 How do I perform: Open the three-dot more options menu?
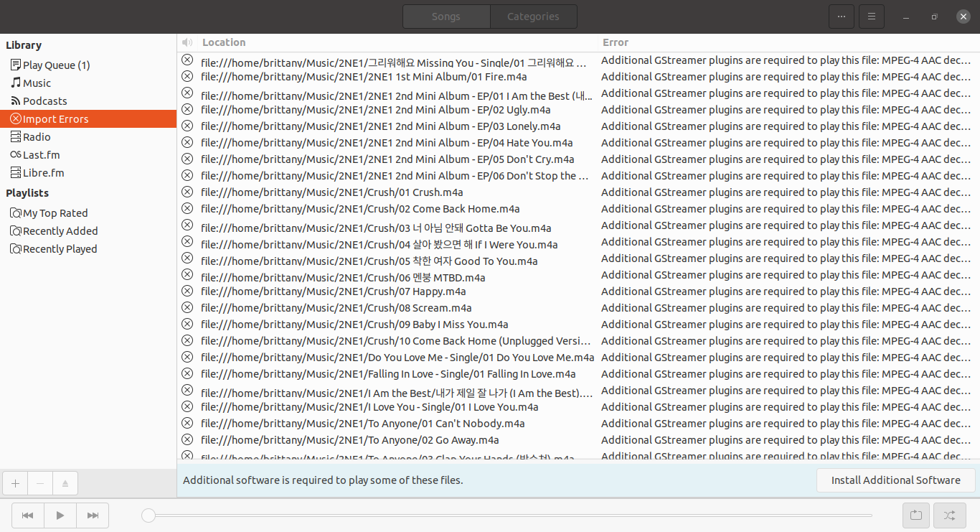842,17
